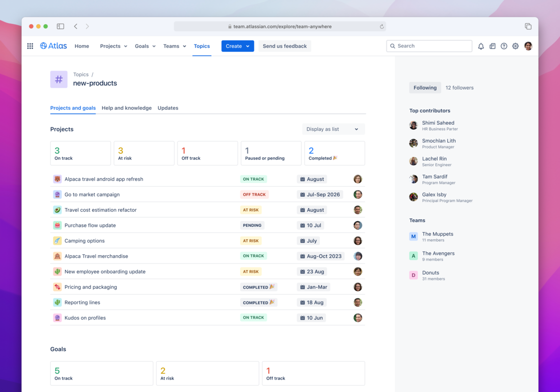560x392 pixels.
Task: Toggle the ON TRACK status on Kudos on profiles
Action: (253, 318)
